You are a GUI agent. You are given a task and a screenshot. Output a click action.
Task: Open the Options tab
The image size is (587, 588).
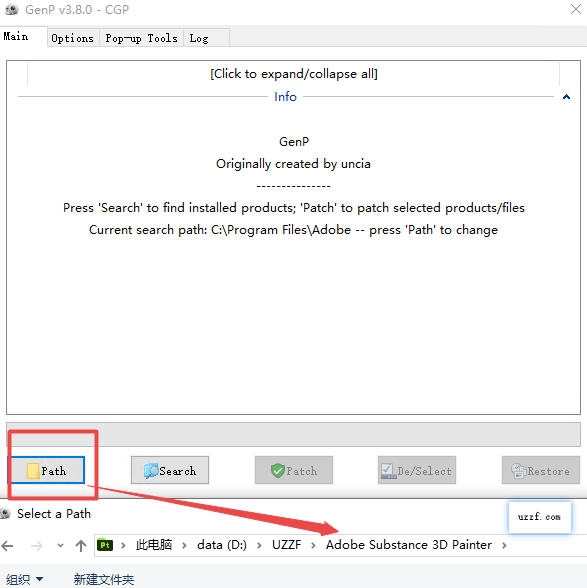pyautogui.click(x=73, y=38)
